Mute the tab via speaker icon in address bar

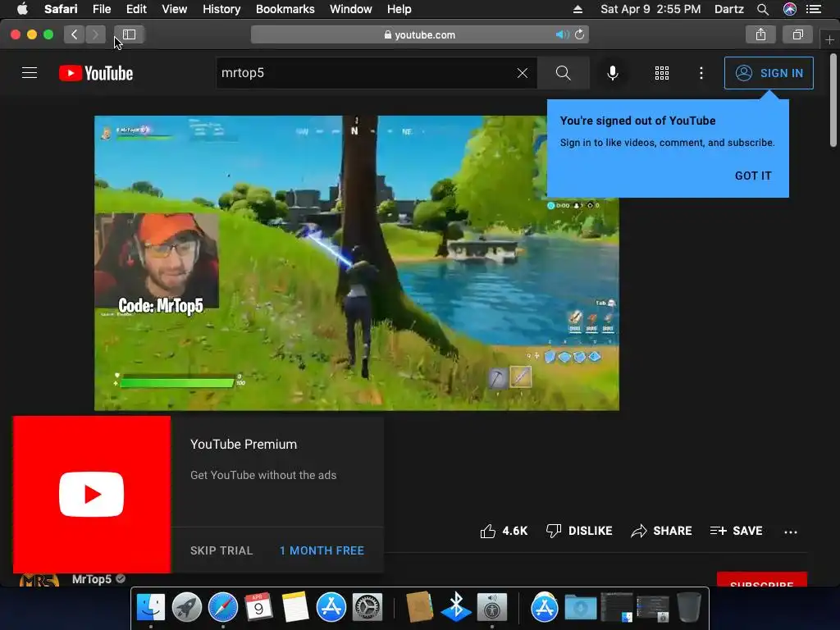(x=562, y=34)
